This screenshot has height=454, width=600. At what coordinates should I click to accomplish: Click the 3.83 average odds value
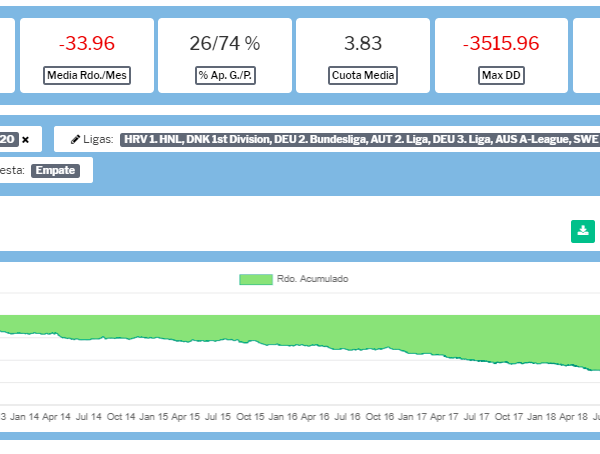click(363, 43)
